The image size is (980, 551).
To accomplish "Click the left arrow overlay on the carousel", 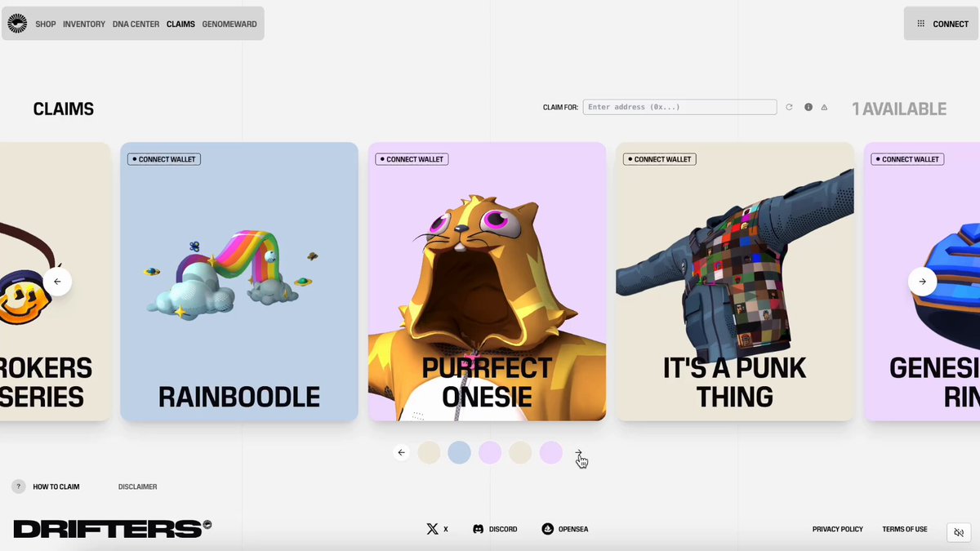I will point(57,282).
